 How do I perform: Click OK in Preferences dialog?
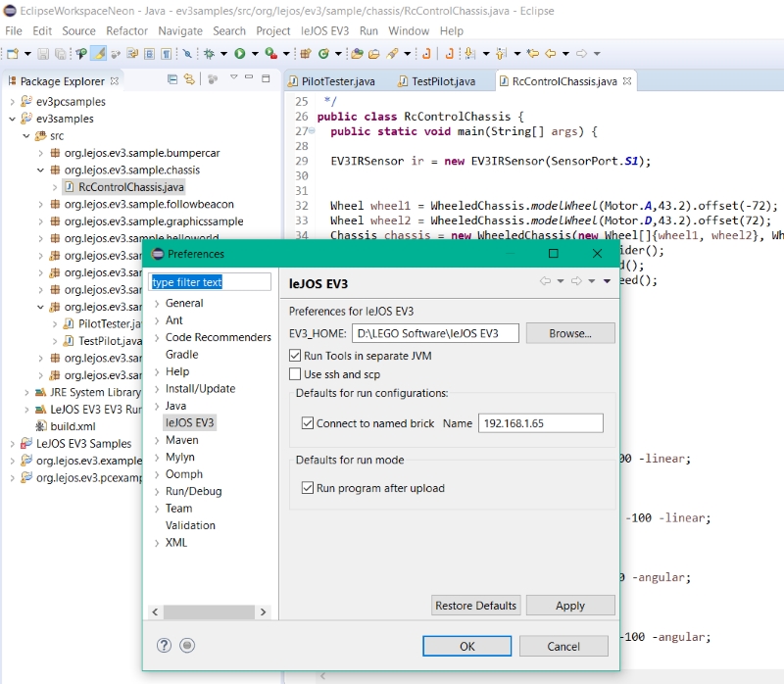[x=467, y=646]
